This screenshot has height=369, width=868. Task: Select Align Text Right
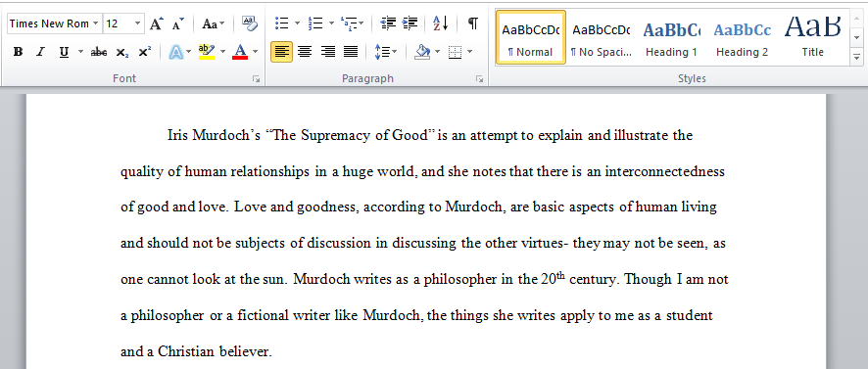coord(328,52)
